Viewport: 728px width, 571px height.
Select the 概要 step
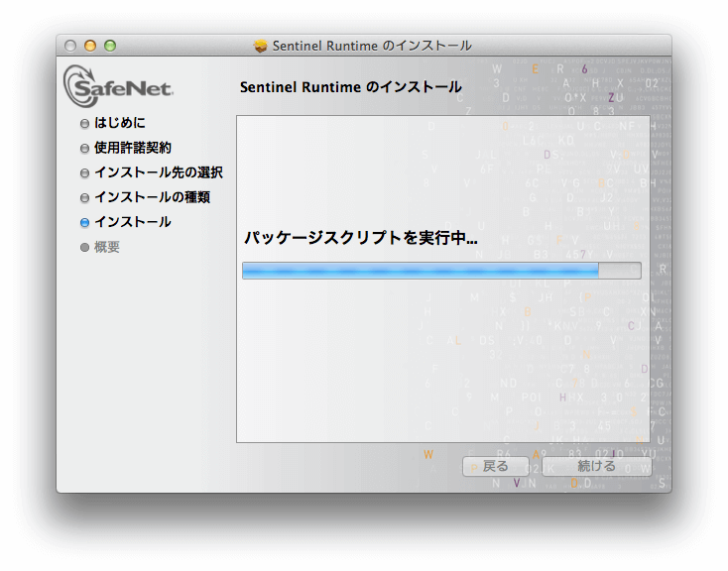107,247
